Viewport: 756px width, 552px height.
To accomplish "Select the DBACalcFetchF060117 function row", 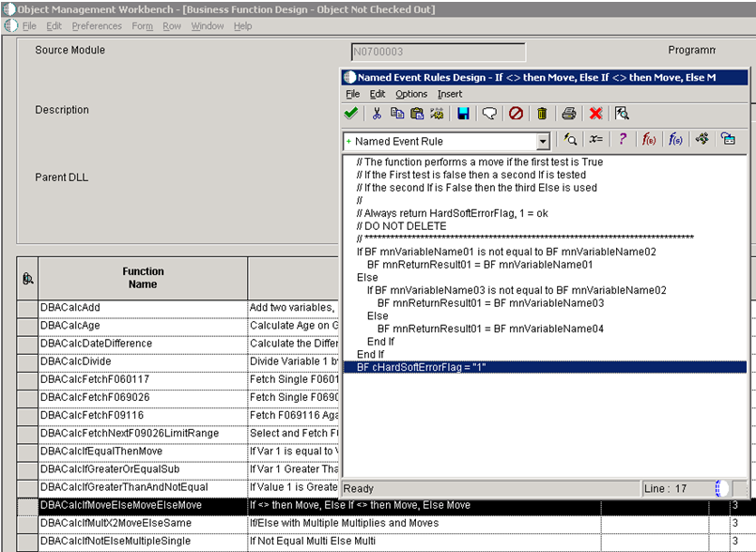I will click(142, 379).
